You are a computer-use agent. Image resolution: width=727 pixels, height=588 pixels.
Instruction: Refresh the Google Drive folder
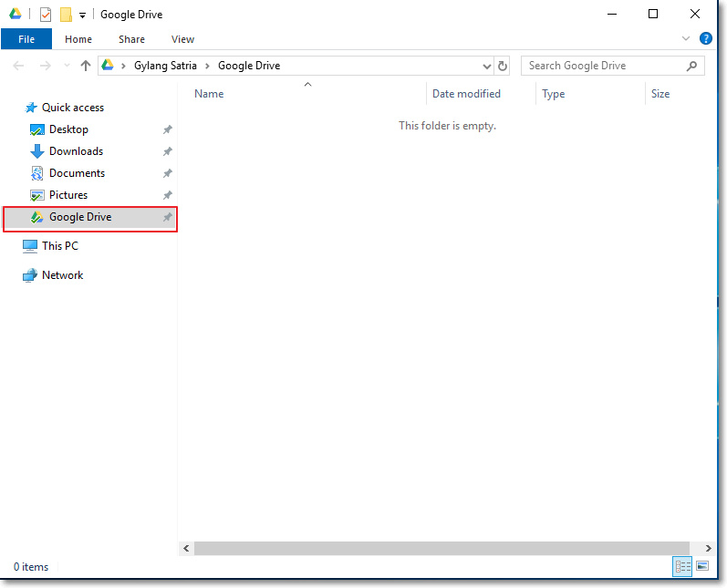tap(502, 67)
